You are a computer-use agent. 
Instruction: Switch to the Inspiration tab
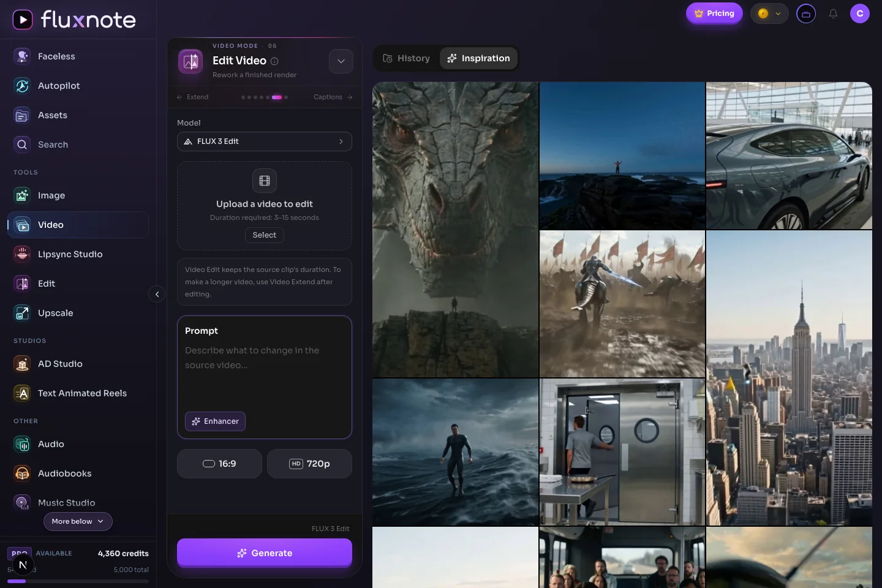pyautogui.click(x=479, y=58)
